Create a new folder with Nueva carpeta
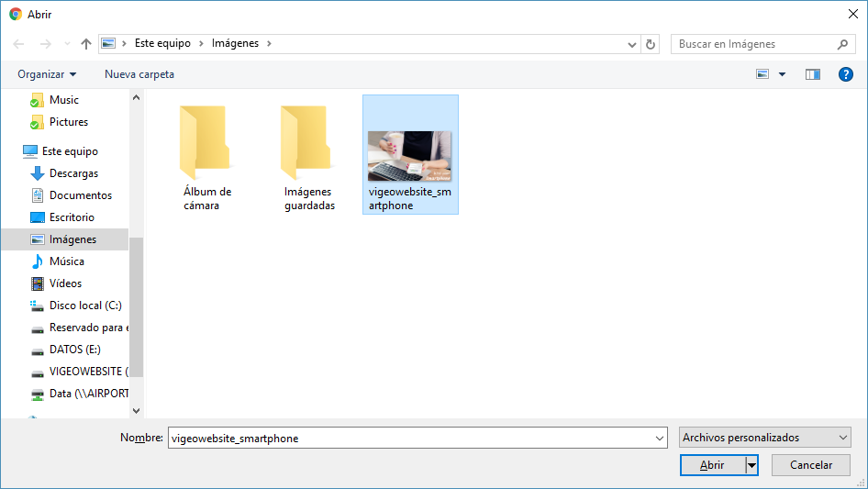 click(139, 74)
